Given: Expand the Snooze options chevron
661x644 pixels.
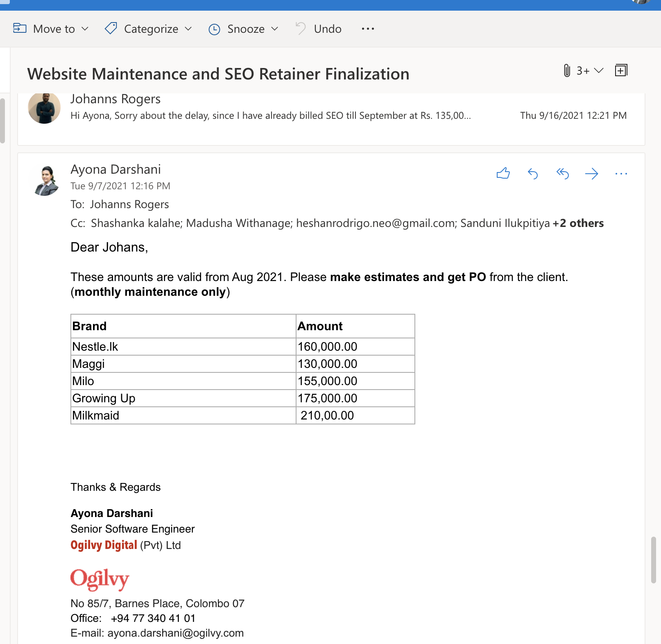Looking at the screenshot, I should (x=275, y=29).
